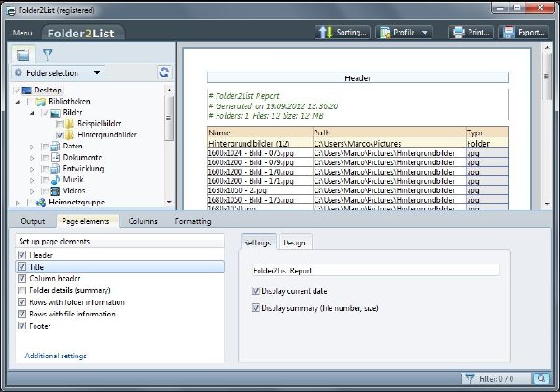Image resolution: width=560 pixels, height=392 pixels.
Task: Click the Videos library icon
Action: (x=55, y=191)
